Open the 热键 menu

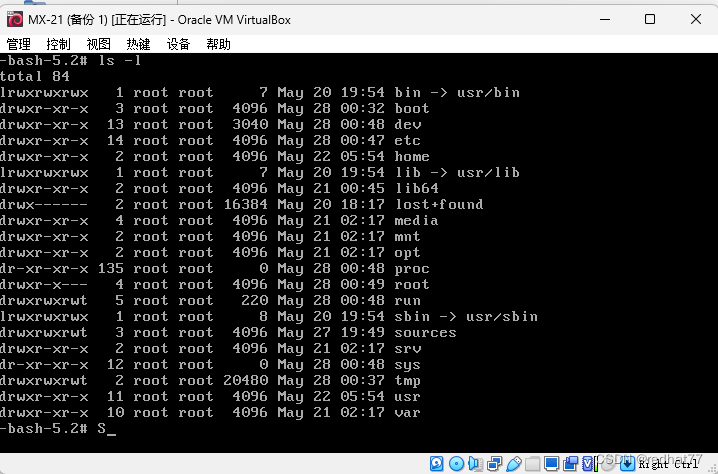(138, 44)
